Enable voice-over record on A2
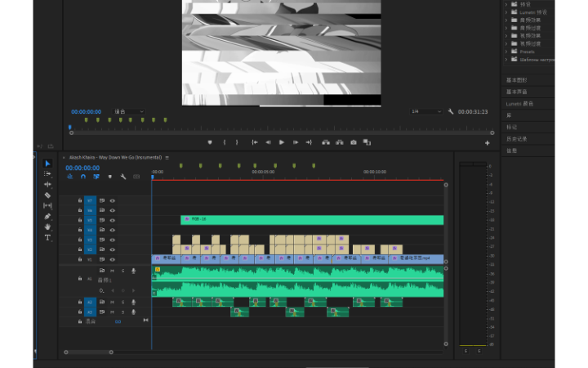This screenshot has height=368, width=588. pos(133,302)
